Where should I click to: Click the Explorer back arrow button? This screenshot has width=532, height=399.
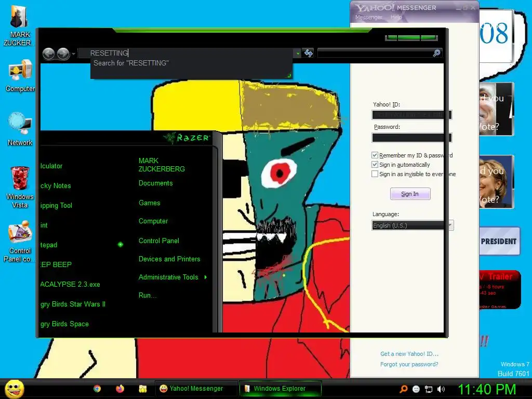(48, 54)
